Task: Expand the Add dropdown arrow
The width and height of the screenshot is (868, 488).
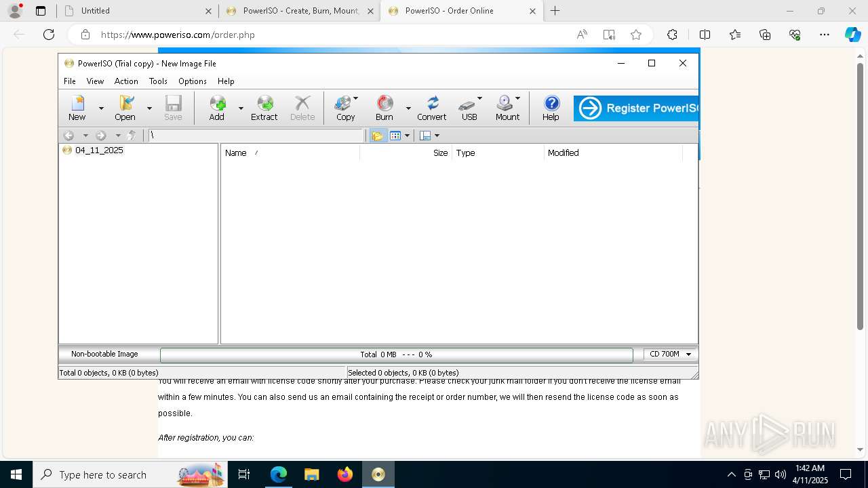Action: click(x=241, y=108)
